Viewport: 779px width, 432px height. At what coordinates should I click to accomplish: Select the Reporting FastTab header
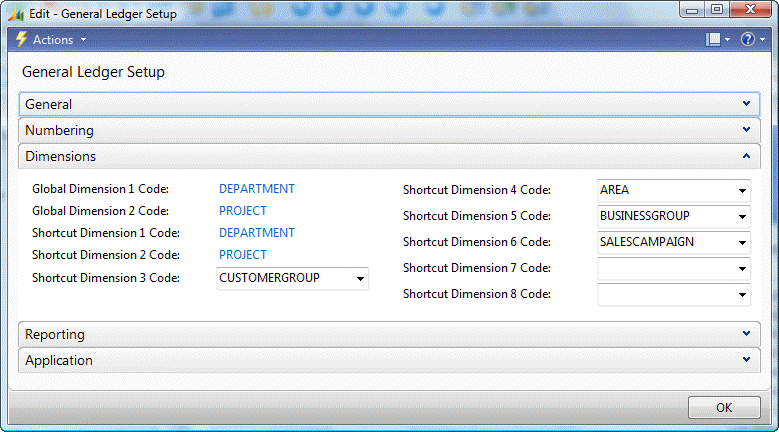click(390, 334)
